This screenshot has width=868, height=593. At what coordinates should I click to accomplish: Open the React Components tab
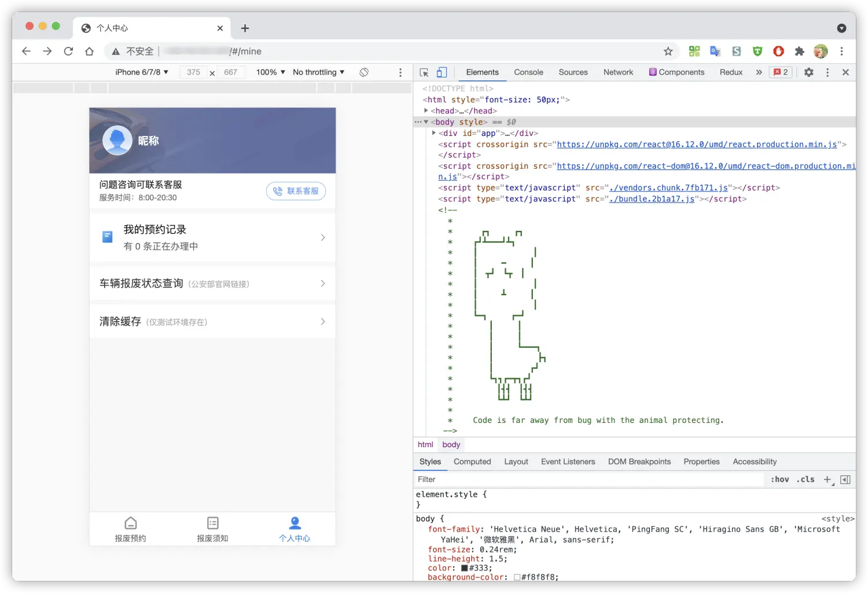[676, 72]
